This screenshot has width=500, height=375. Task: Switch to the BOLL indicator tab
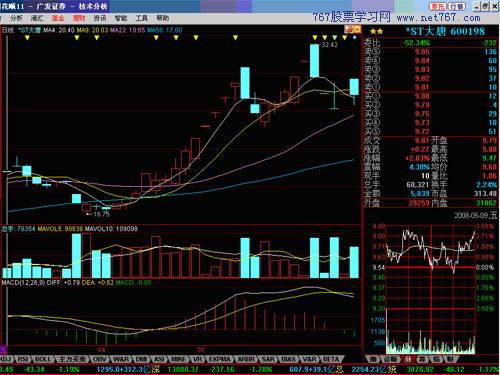click(x=43, y=359)
